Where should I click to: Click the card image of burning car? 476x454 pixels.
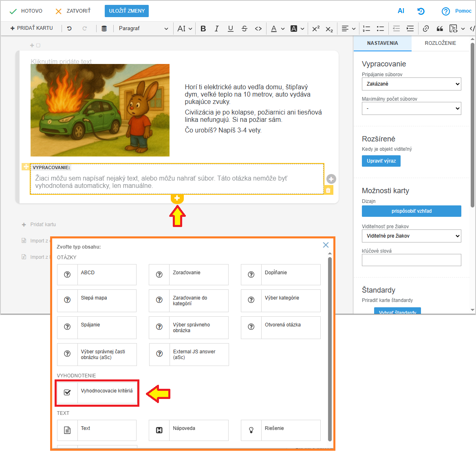100,110
